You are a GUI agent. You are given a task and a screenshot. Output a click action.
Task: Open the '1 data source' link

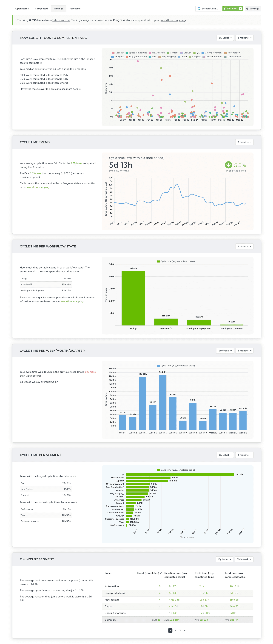[x=61, y=20]
